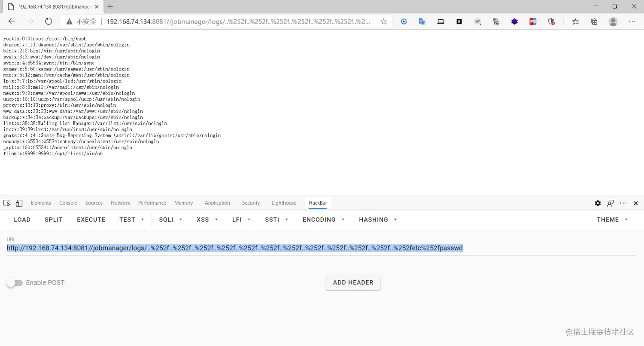The image size is (644, 346).
Task: Activate DevTools inspect element picker
Action: 6,203
